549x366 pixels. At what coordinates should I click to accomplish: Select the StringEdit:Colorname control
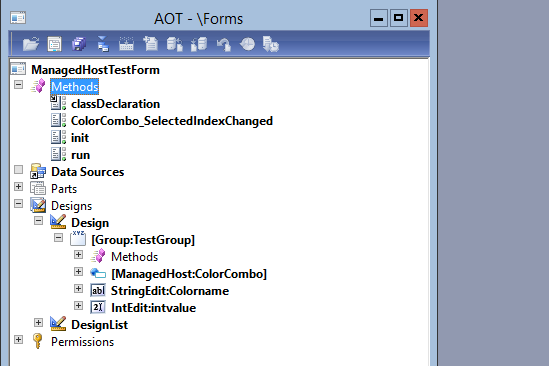click(170, 291)
